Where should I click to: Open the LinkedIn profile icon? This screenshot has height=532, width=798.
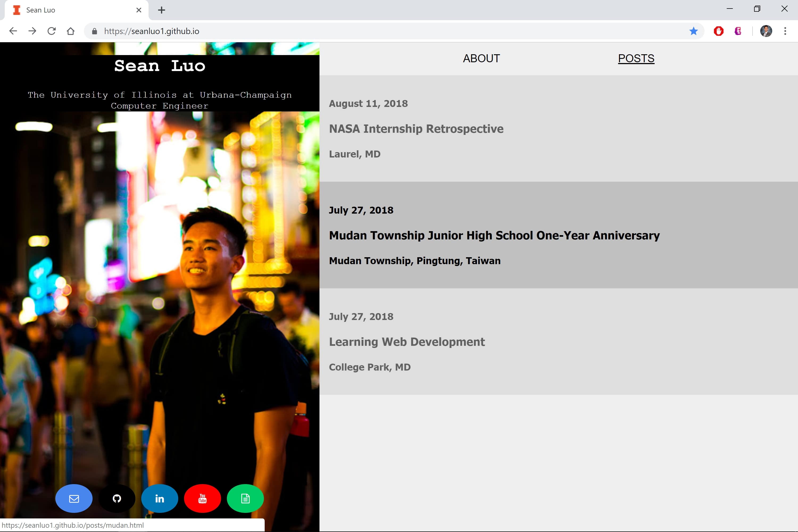(159, 498)
